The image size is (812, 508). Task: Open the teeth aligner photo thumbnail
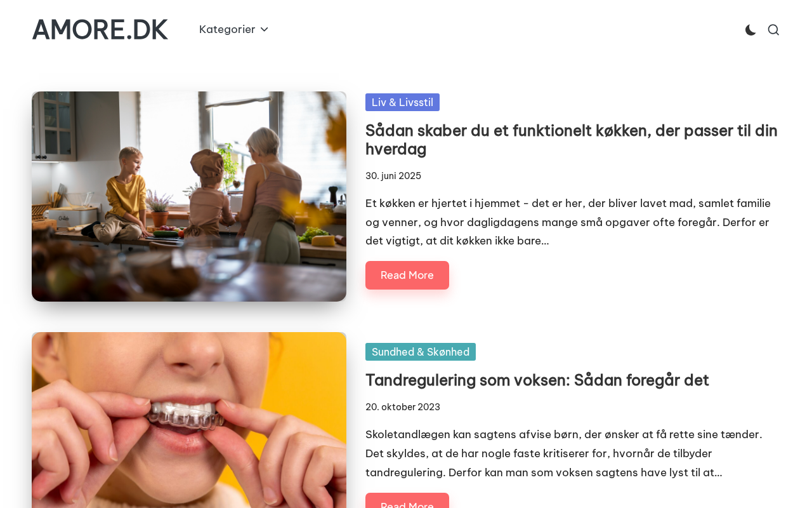189,420
